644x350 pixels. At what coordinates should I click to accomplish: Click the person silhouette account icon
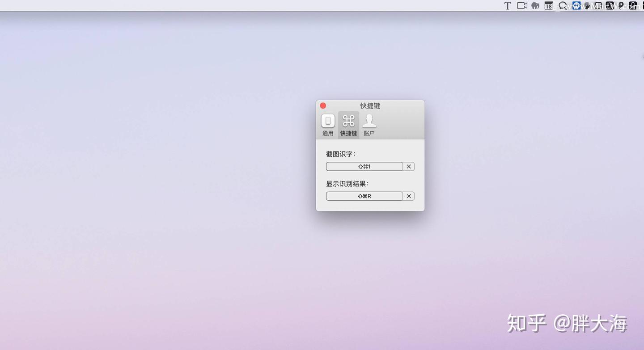(x=369, y=120)
